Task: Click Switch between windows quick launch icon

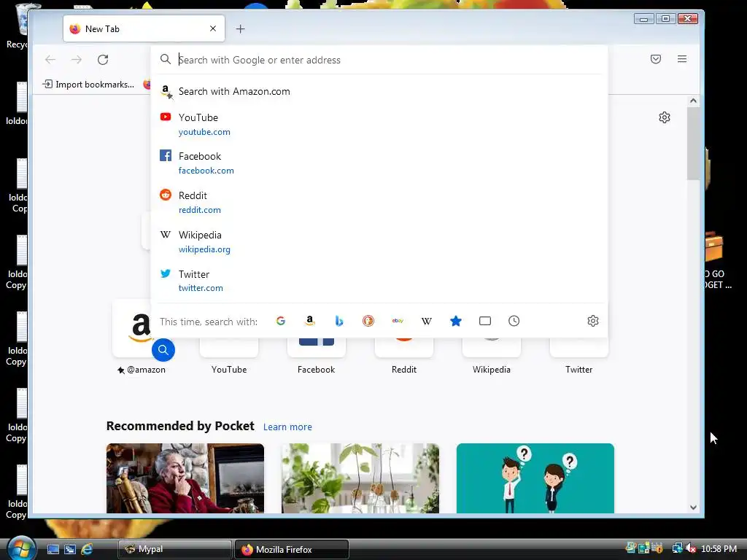Action: [70, 550]
